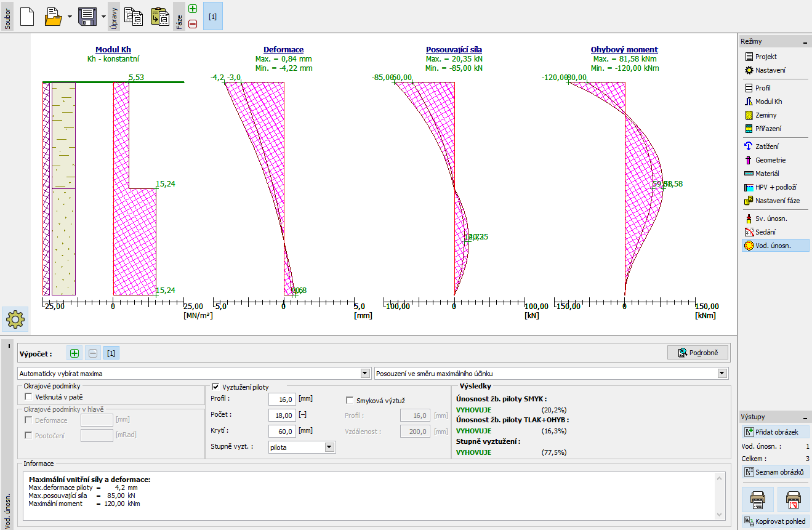Click the Podrobně button
This screenshot has width=812, height=530.
(698, 353)
